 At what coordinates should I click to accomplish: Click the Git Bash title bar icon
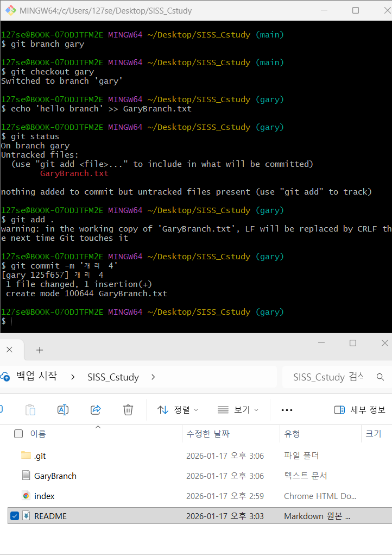pyautogui.click(x=10, y=10)
